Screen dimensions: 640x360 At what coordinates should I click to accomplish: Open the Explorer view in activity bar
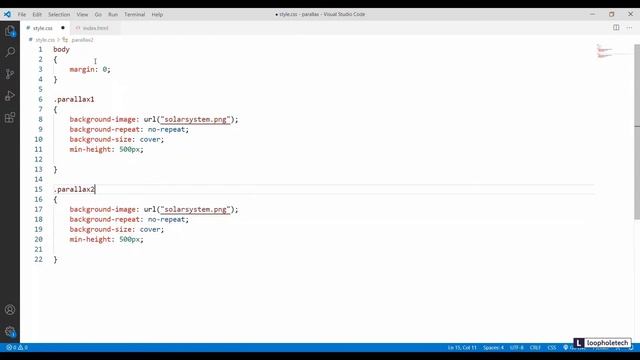pos(10,31)
